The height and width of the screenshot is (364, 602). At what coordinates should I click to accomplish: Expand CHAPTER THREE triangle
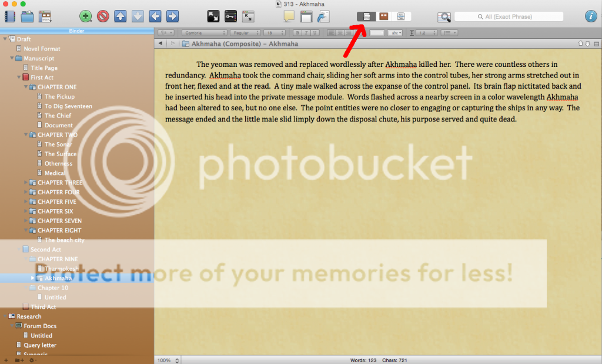(x=26, y=182)
